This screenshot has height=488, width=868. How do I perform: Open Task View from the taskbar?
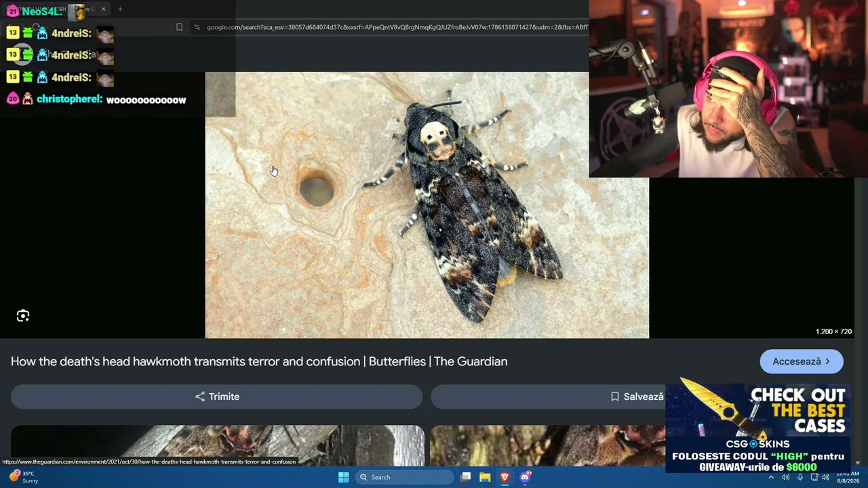point(465,477)
